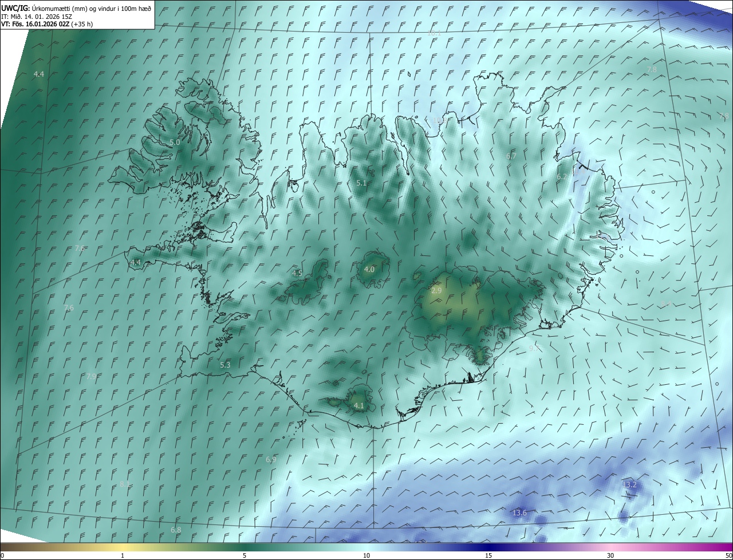
Task: Click the 4.0 value over Hofsjökull glacier
Action: 369,269
